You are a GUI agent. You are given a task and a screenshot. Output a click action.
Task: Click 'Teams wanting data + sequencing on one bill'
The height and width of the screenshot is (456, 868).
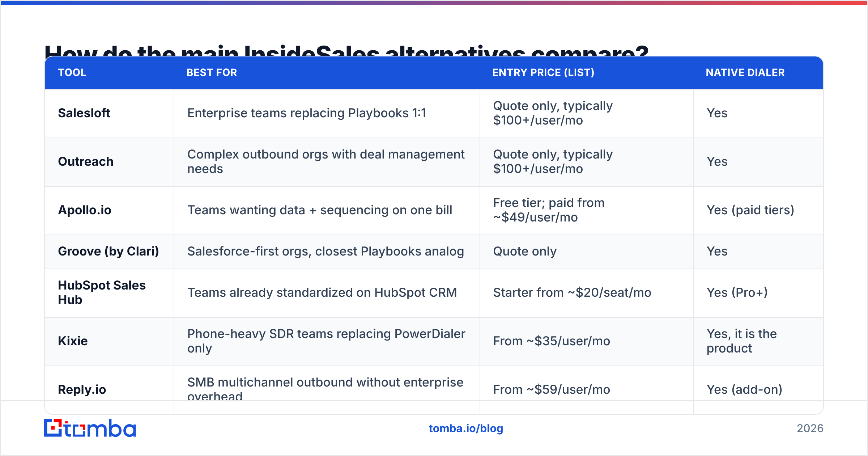point(320,210)
